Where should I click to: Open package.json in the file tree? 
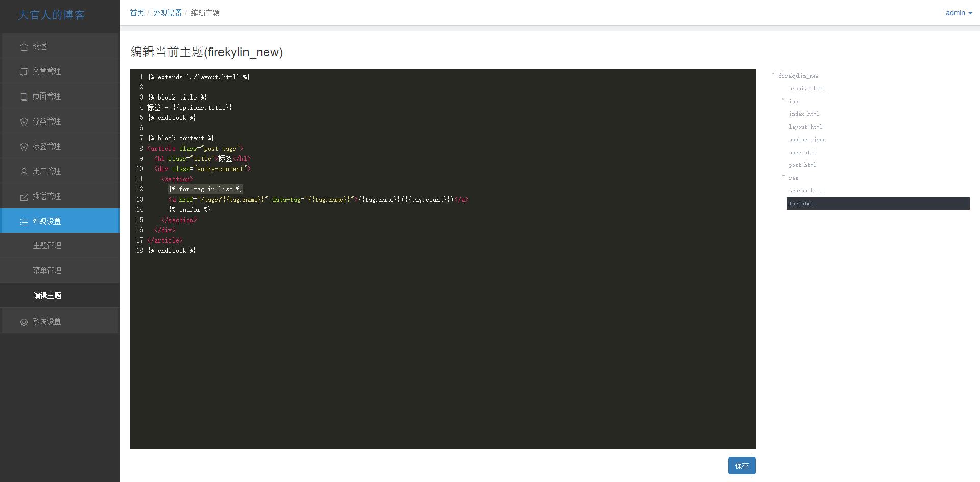click(807, 139)
